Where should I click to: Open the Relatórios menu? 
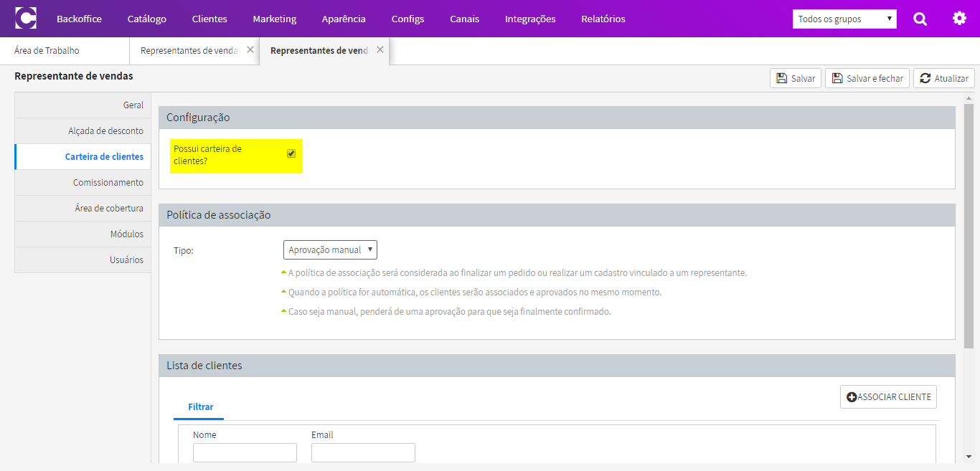click(603, 19)
